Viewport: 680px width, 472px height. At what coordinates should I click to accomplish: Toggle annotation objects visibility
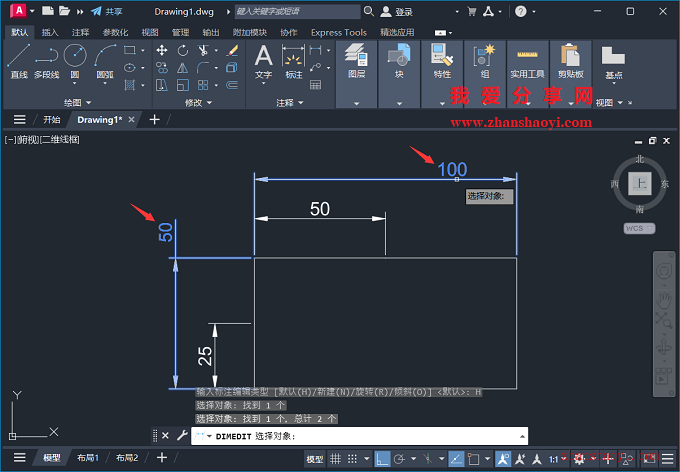pos(503,459)
